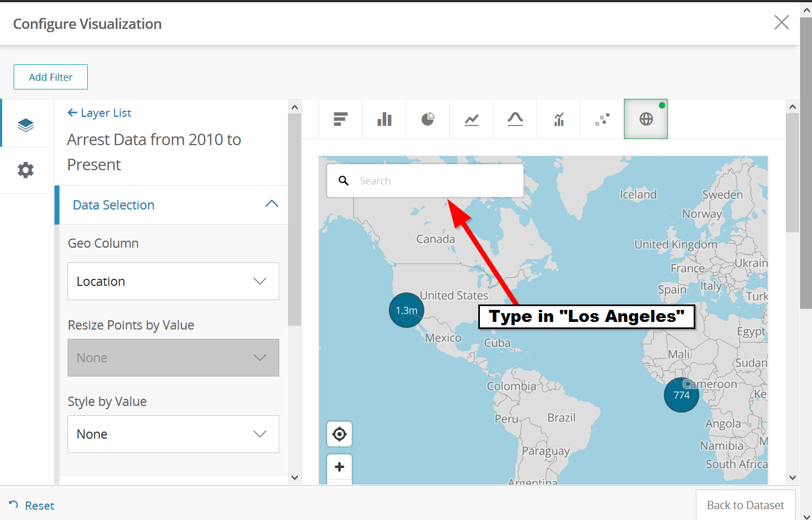Click the map Search input field
The height and width of the screenshot is (520, 812).
coord(425,181)
